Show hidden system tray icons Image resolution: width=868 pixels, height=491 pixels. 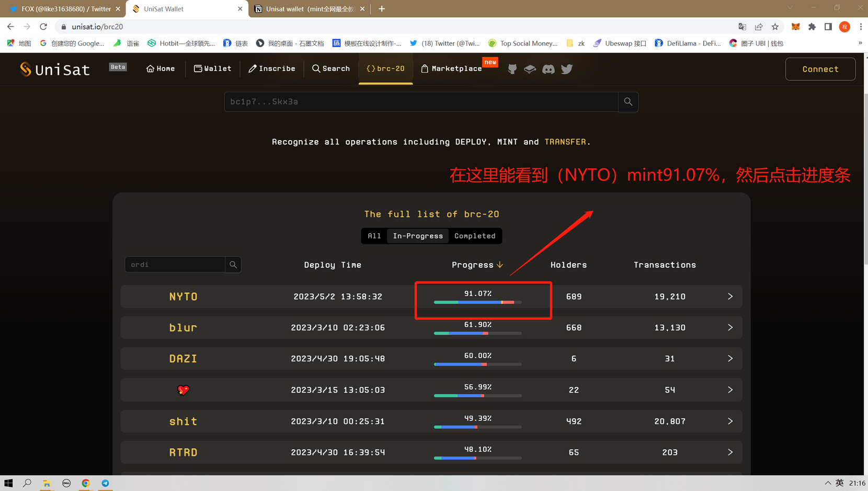[x=828, y=483]
